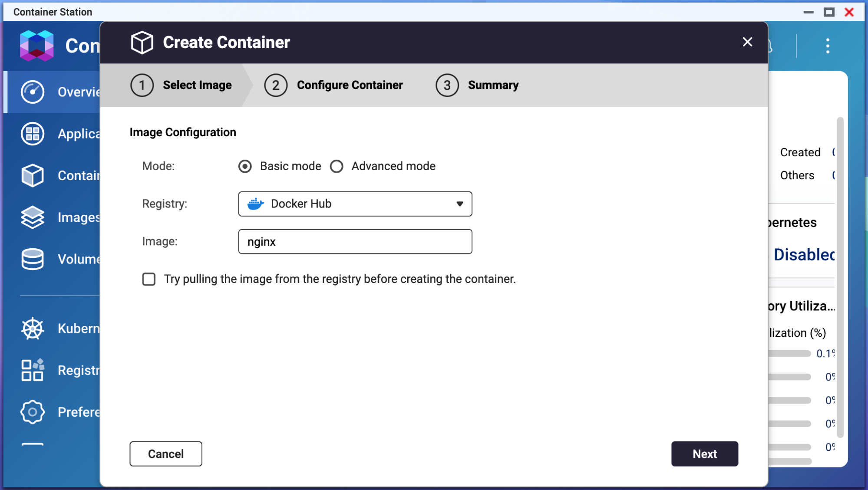Viewport: 868px width, 490px height.
Task: Open the Containers cube icon in sidebar
Action: 33,175
